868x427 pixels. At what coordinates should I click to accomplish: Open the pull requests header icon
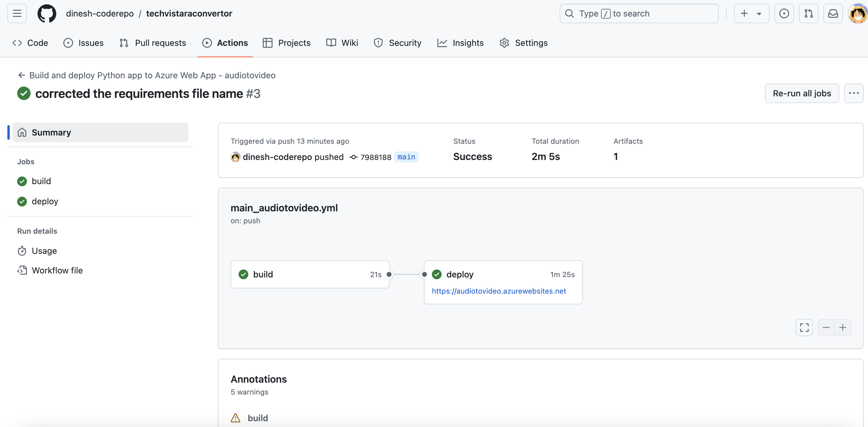pyautogui.click(x=808, y=13)
